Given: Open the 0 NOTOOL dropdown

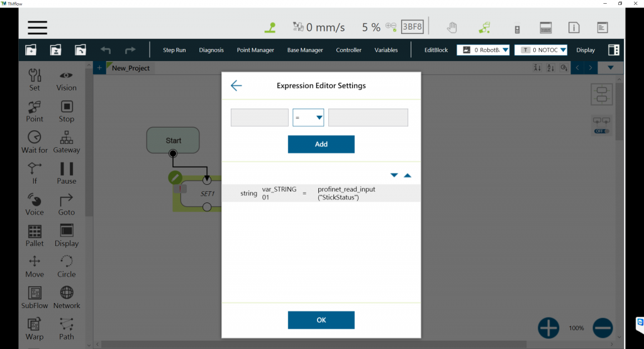Looking at the screenshot, I should click(x=541, y=50).
